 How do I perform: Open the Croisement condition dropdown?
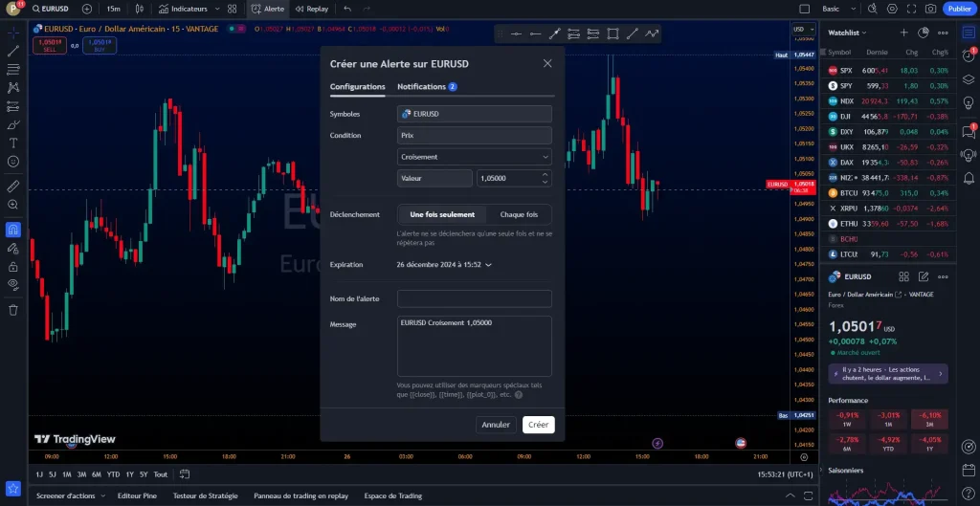475,157
